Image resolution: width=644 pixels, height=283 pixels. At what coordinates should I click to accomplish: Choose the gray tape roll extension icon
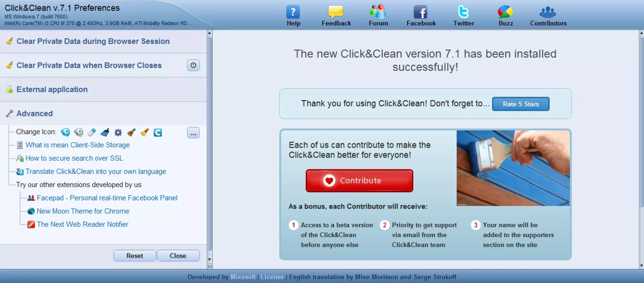coord(78,132)
